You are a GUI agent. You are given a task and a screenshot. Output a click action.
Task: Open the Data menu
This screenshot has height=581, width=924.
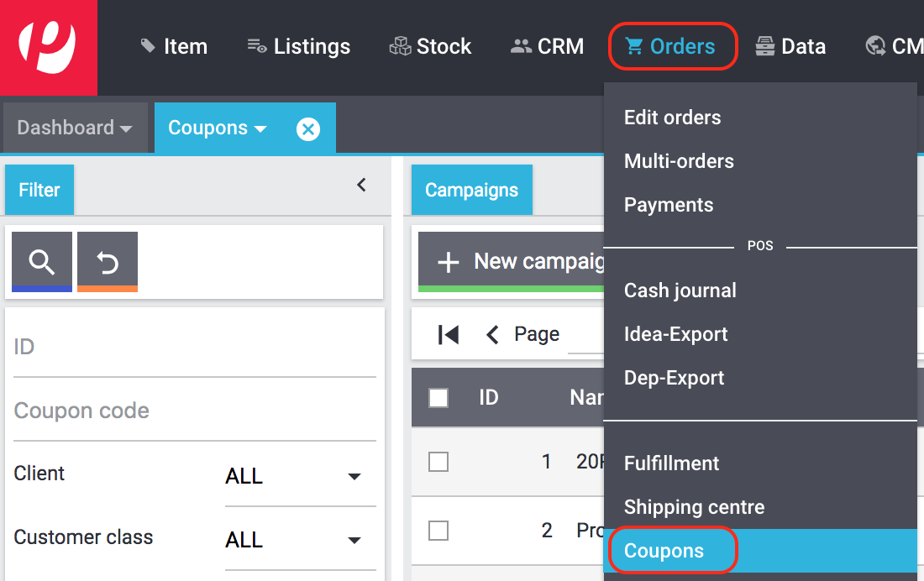tap(790, 46)
